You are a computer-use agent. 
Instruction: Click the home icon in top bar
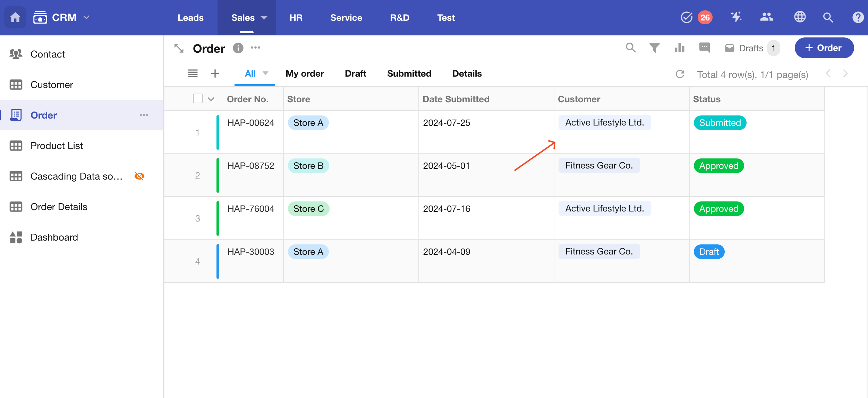pyautogui.click(x=15, y=17)
